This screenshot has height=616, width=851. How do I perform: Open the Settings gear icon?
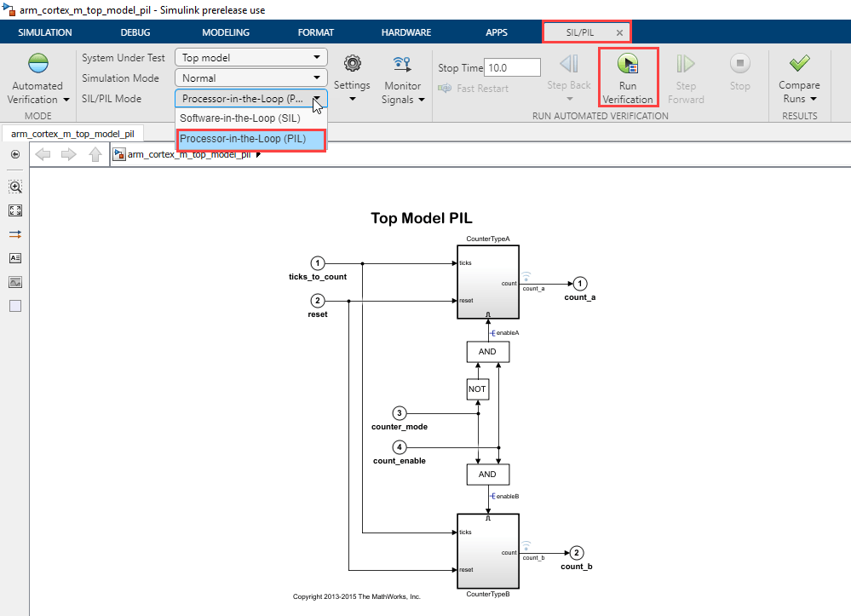pyautogui.click(x=352, y=64)
